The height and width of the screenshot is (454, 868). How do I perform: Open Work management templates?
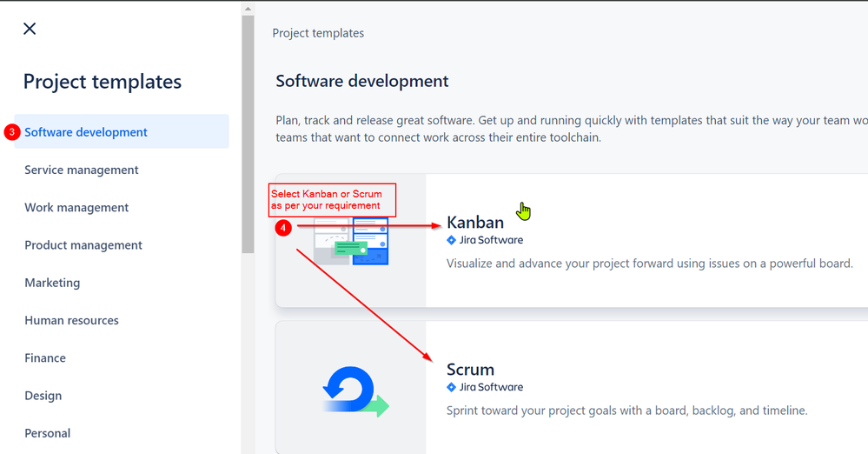tap(76, 207)
